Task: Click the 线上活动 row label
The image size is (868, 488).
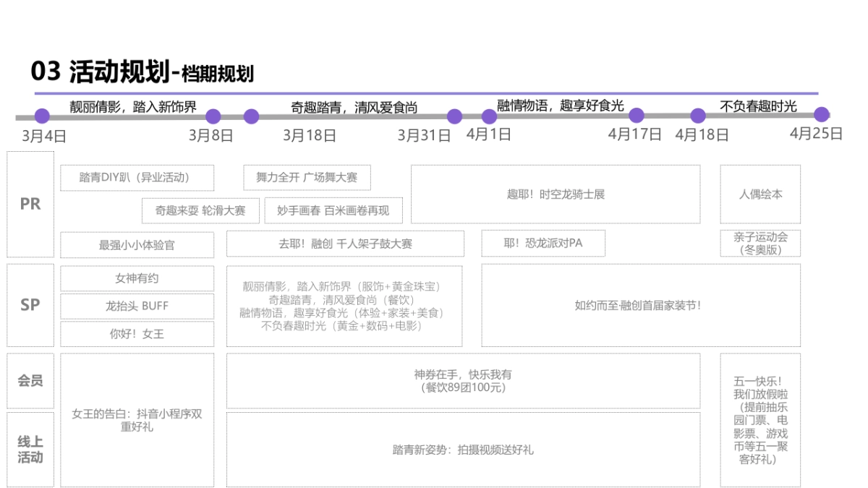Action: click(30, 448)
